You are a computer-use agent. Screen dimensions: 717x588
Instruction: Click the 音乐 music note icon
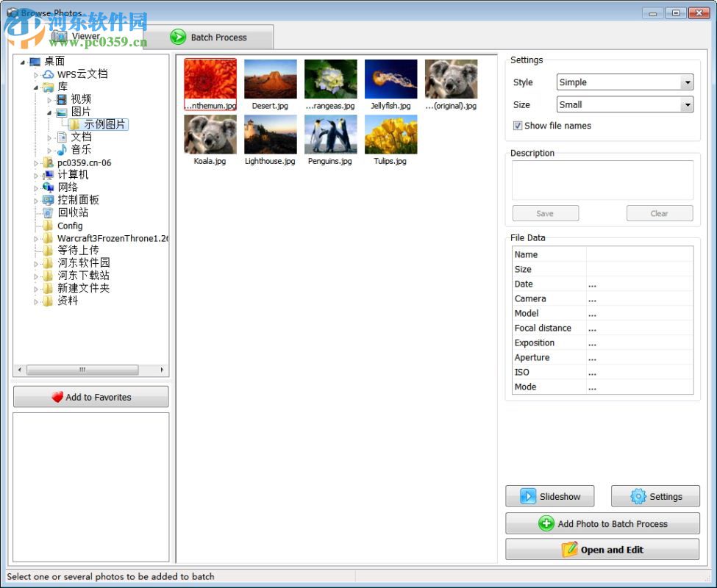[62, 149]
